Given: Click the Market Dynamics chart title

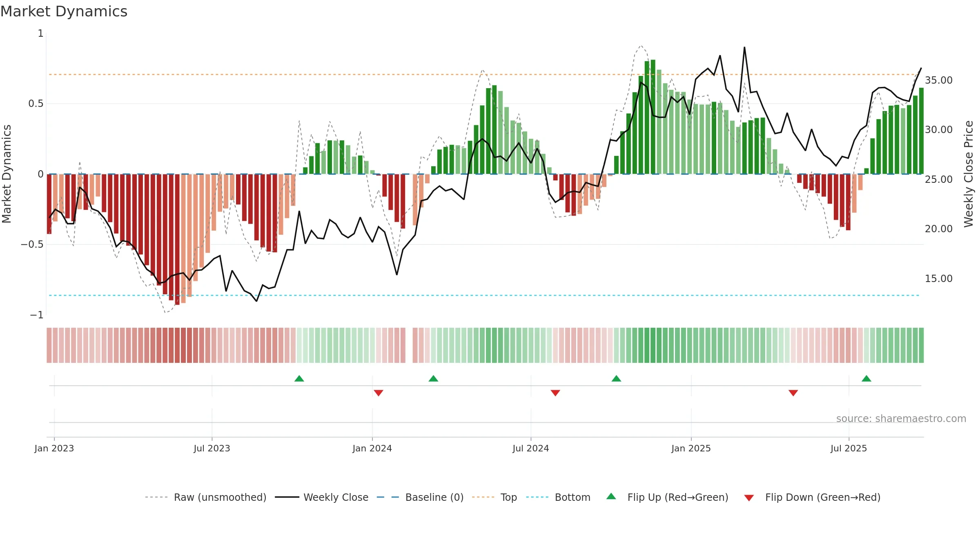Looking at the screenshot, I should click(64, 11).
